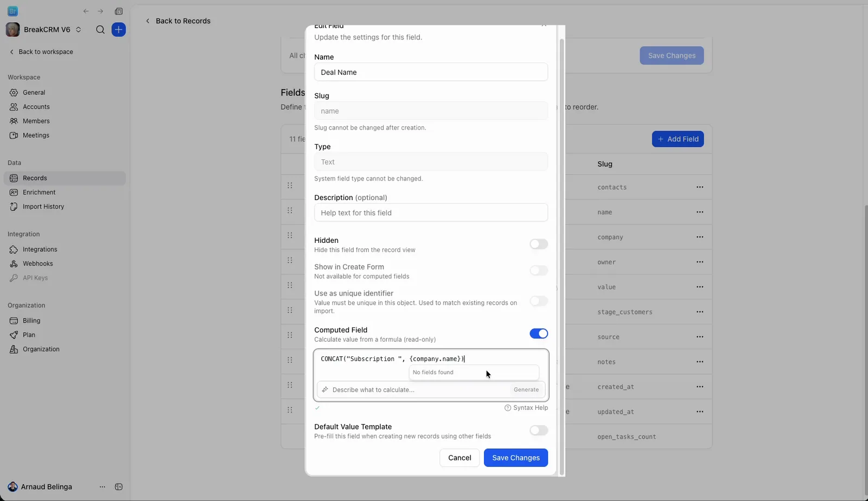This screenshot has height=501, width=868.
Task: Click the Description help text input
Action: (431, 213)
